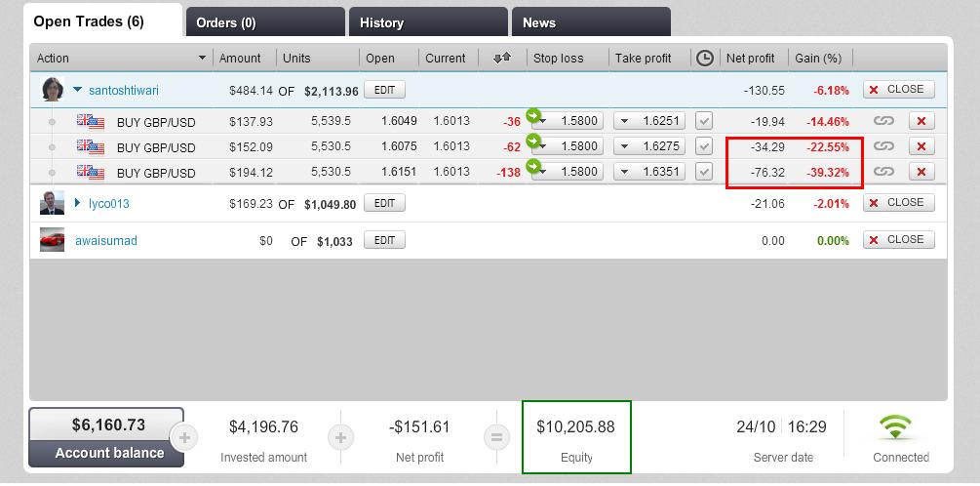Click the up-down arrows column header icon
The width and height of the screenshot is (980, 486).
502,59
